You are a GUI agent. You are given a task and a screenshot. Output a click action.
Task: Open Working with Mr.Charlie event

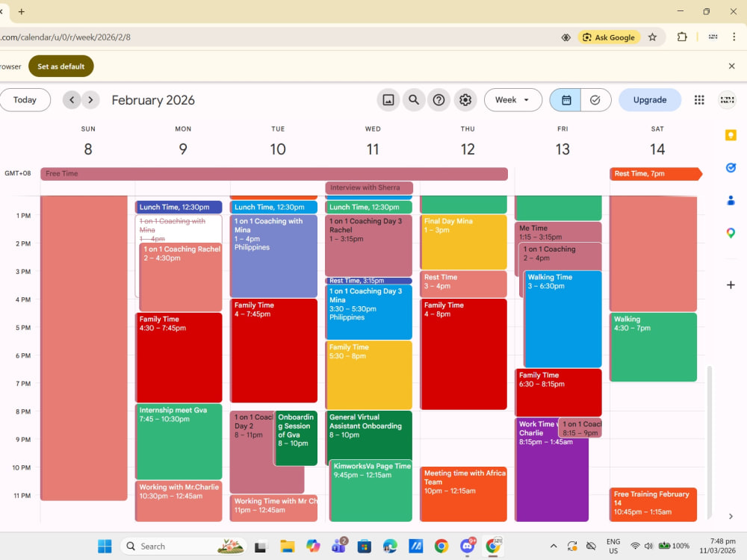(x=179, y=501)
